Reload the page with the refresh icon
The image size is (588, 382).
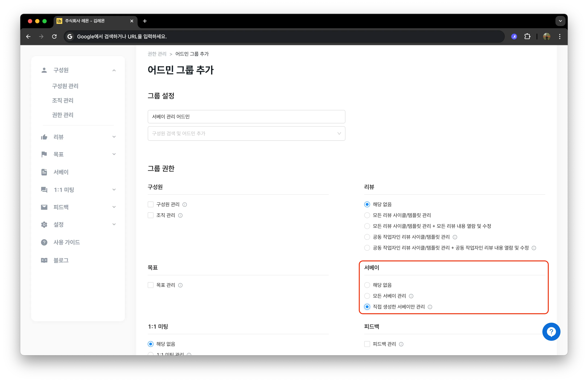click(x=54, y=37)
